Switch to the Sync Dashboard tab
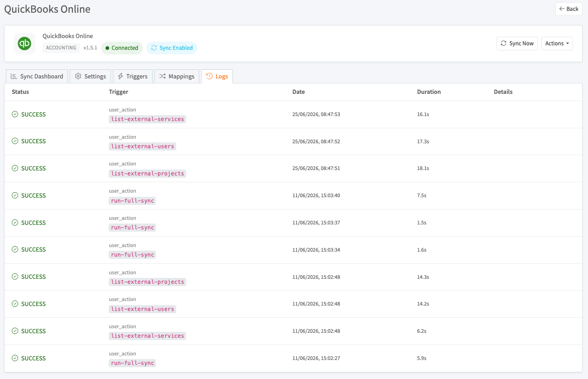Screen dimensions: 588x379 [x=37, y=76]
